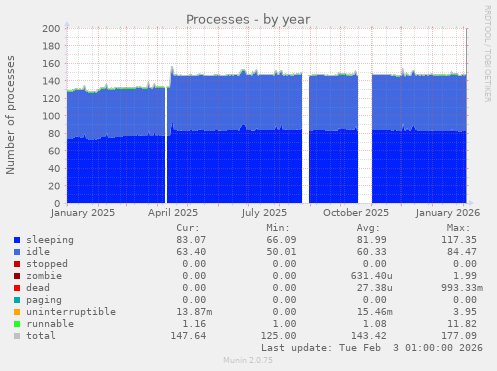Click the 'paging' legend label
The width and height of the screenshot is (497, 371).
[x=44, y=300]
